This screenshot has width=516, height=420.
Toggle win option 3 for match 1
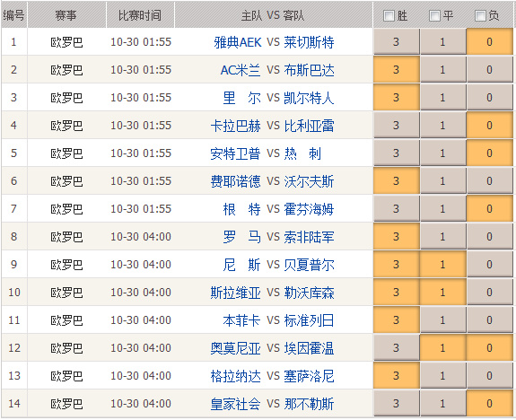(397, 41)
